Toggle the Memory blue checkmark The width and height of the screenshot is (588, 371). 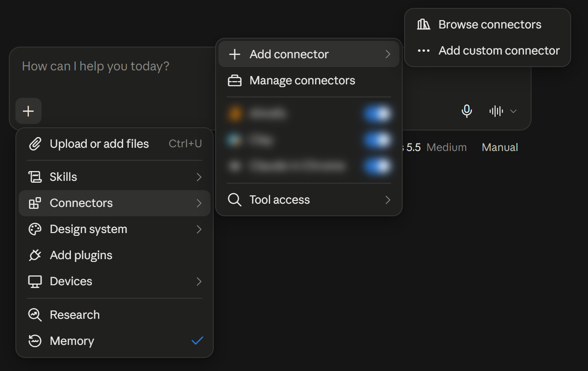coord(197,341)
